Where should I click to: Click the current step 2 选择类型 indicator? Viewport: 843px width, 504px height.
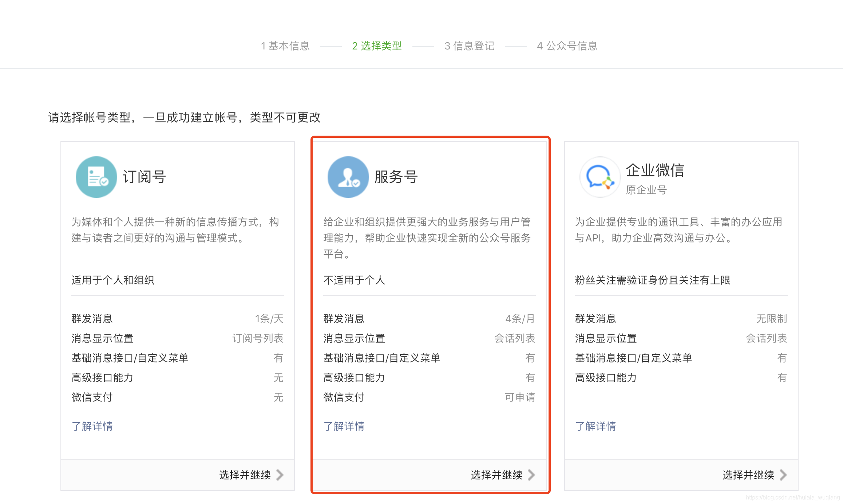(x=377, y=46)
